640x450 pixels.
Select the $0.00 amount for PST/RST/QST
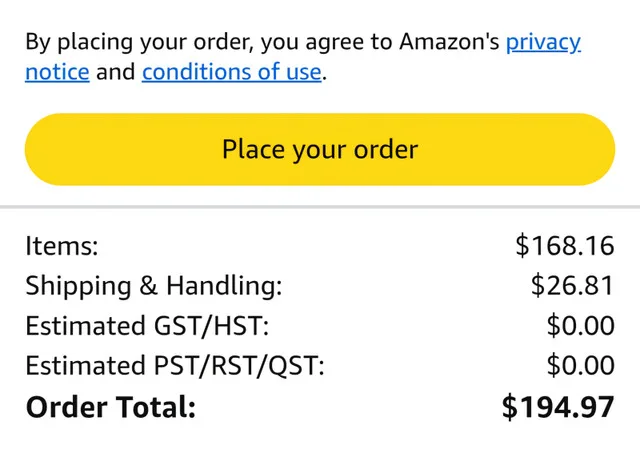click(580, 366)
